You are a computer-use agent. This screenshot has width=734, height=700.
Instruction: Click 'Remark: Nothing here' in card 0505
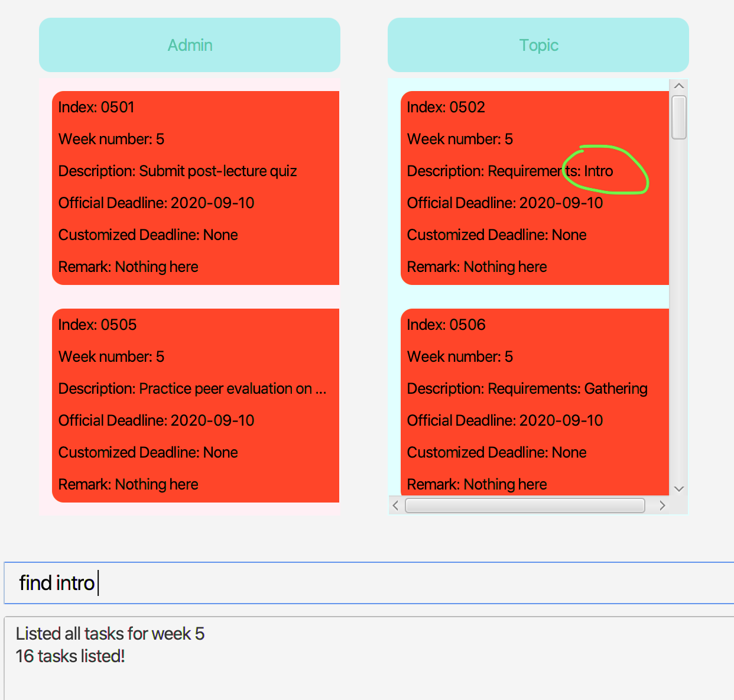(128, 484)
